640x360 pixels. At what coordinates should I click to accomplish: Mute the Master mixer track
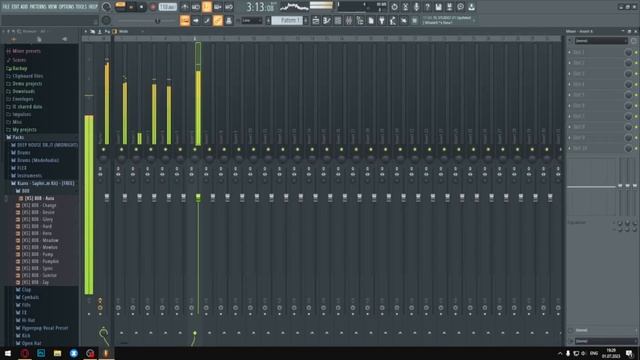tap(103, 150)
